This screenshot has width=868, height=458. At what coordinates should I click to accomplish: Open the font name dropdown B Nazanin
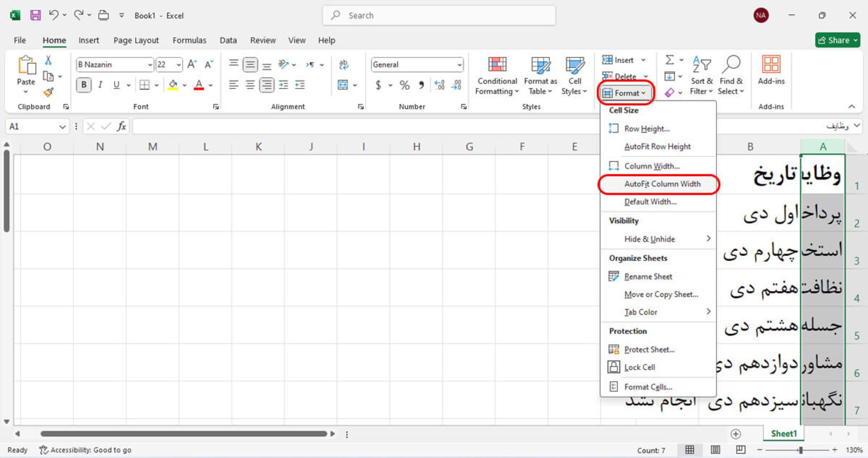pos(150,65)
